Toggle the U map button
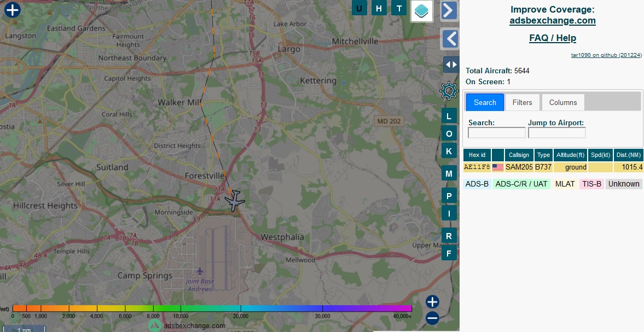This screenshot has height=332, width=644. click(359, 8)
